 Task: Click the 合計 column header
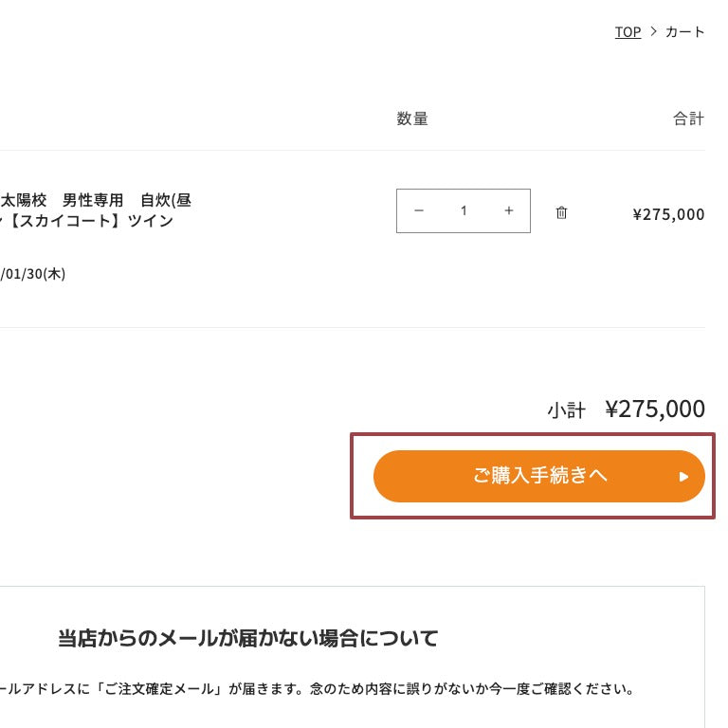[x=689, y=118]
